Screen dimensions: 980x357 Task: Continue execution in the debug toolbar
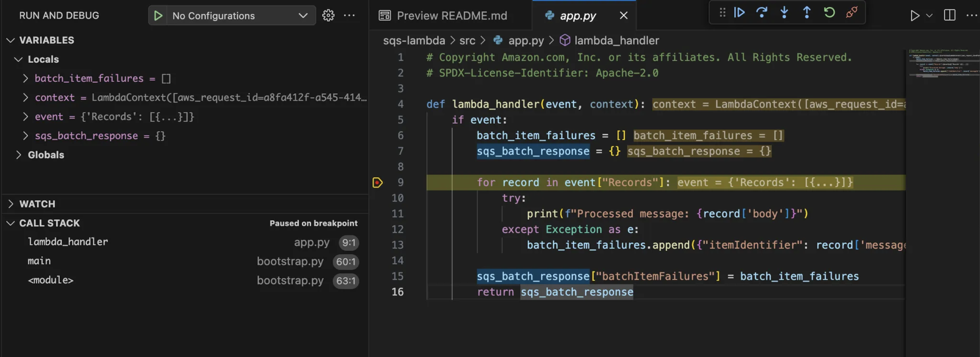coord(738,12)
